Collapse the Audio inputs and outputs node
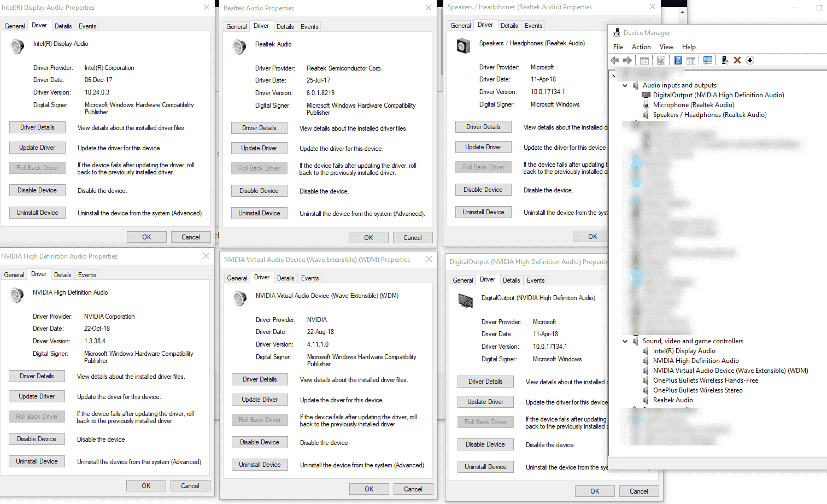Screen dimensions: 827x504 [625, 85]
